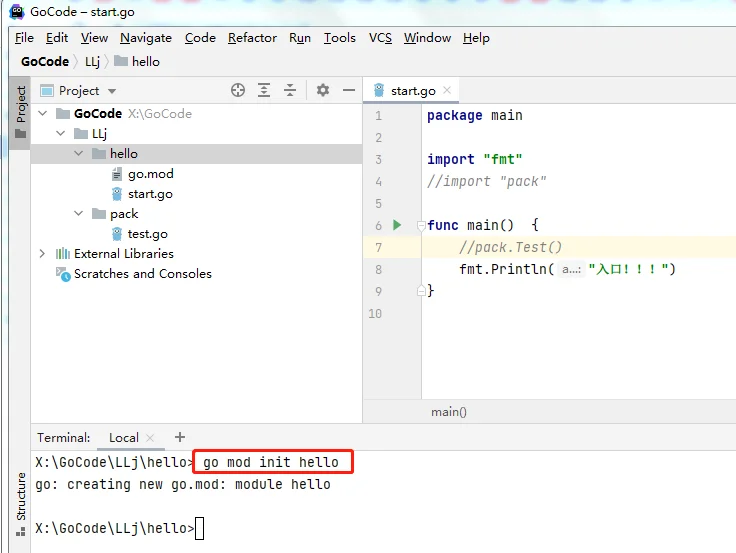Close the Local terminal tab
The width and height of the screenshot is (736, 553).
tap(150, 438)
